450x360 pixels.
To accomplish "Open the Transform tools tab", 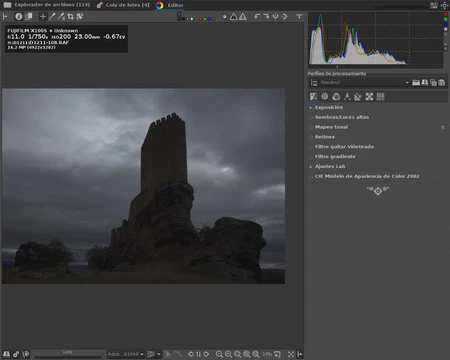I will 358,97.
